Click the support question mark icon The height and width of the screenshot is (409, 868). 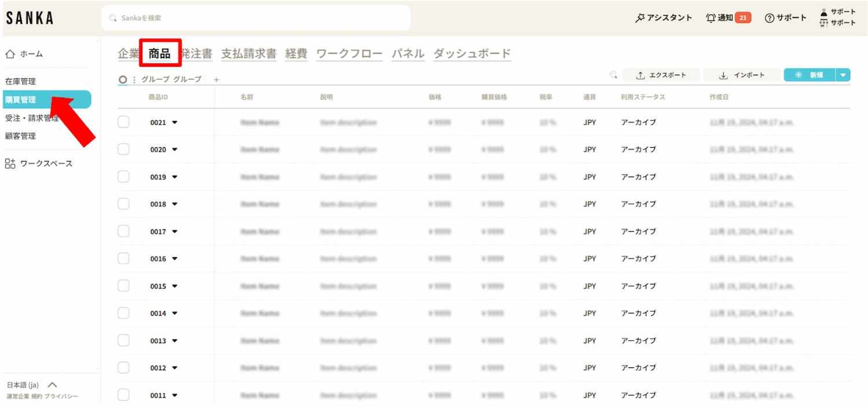pos(769,18)
